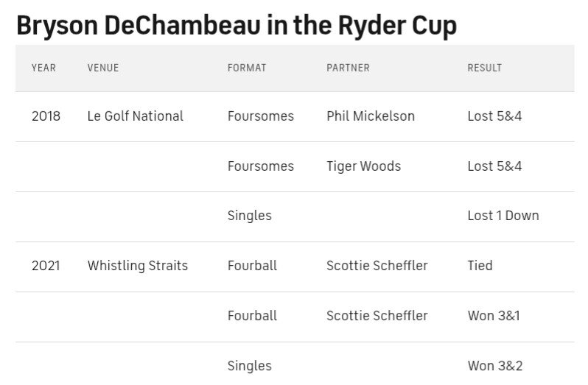
Task: Select the Tied result cell
Action: pos(480,266)
